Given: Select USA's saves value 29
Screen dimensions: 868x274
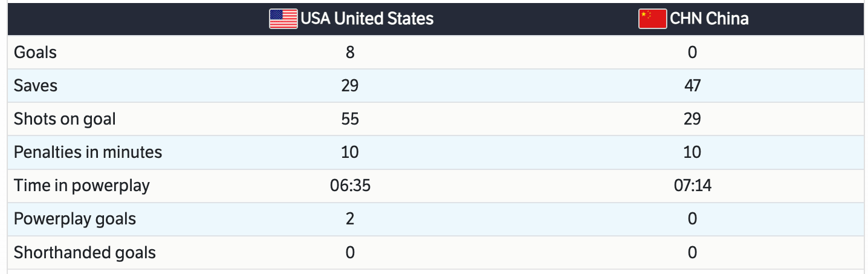Looking at the screenshot, I should [350, 86].
